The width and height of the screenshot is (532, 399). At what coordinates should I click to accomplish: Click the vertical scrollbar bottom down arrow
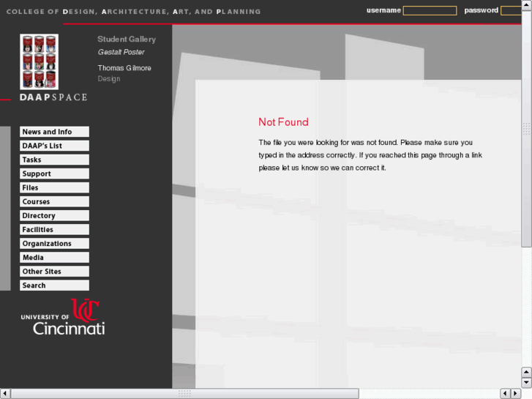tap(526, 383)
